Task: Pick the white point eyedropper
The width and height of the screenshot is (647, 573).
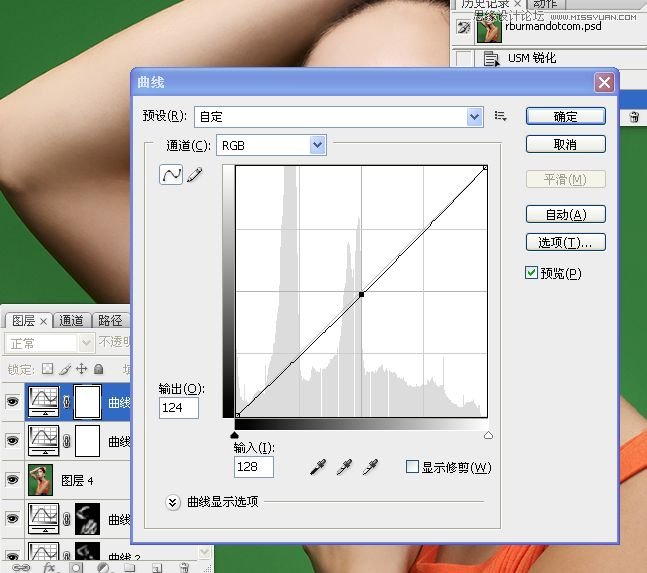Action: click(370, 467)
